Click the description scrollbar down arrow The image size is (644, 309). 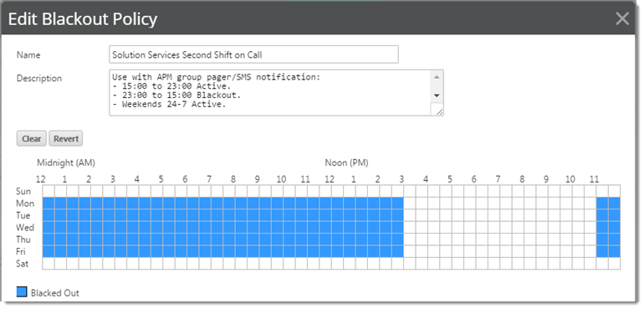pos(437,95)
